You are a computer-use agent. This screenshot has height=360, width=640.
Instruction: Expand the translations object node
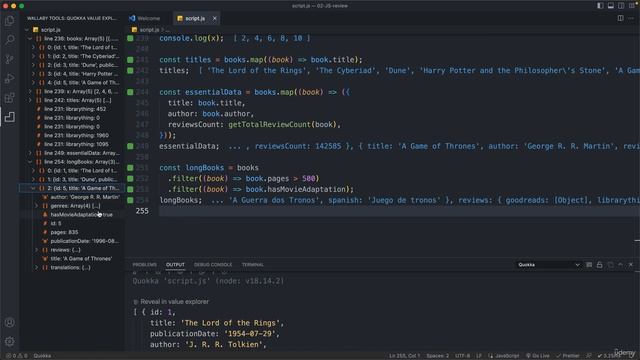(37, 267)
